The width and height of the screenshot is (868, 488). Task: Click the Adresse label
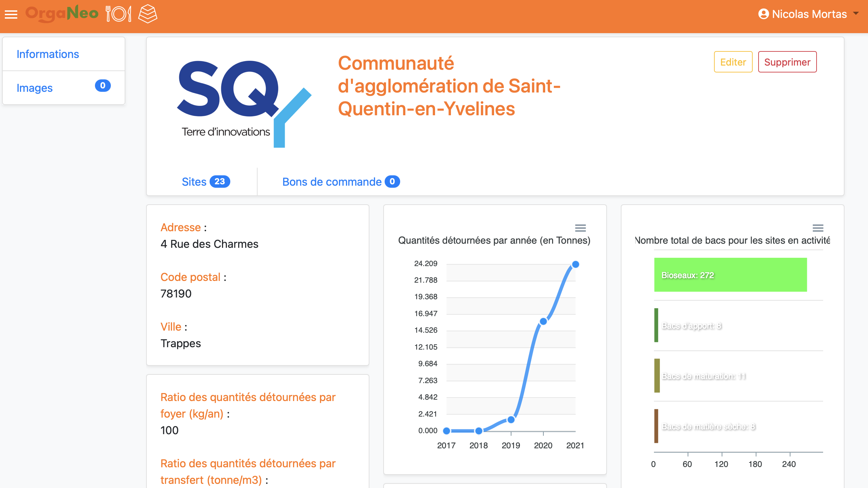click(181, 227)
